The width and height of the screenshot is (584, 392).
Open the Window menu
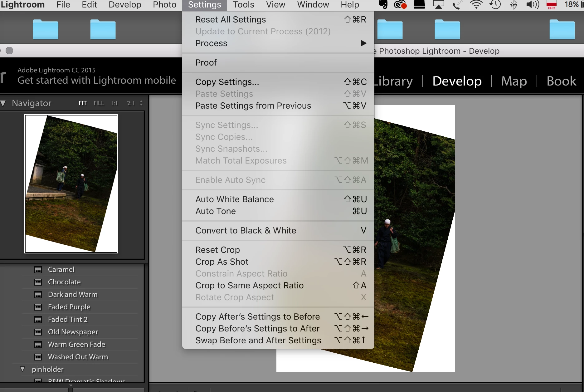point(313,5)
